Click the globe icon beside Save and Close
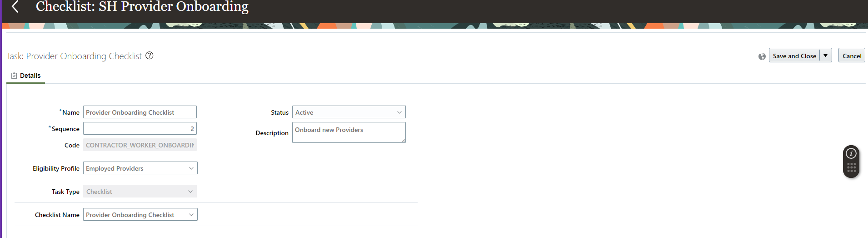Viewport: 868px width, 238px height. (x=762, y=56)
